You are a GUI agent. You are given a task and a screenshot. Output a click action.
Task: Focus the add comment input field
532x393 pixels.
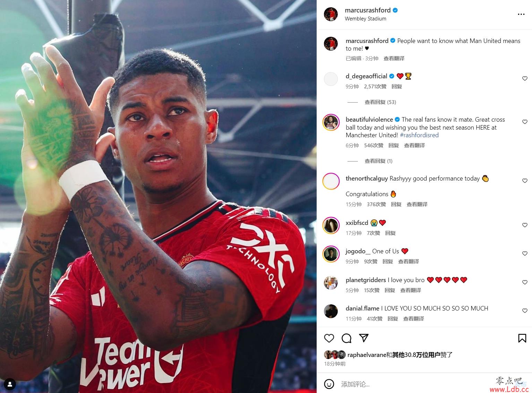coord(413,384)
